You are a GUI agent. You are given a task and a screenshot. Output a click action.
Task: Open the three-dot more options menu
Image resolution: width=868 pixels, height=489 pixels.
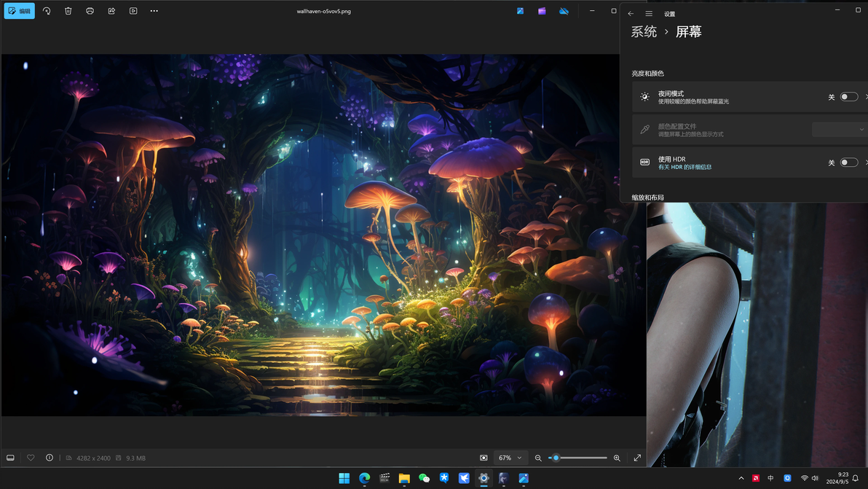pyautogui.click(x=154, y=11)
